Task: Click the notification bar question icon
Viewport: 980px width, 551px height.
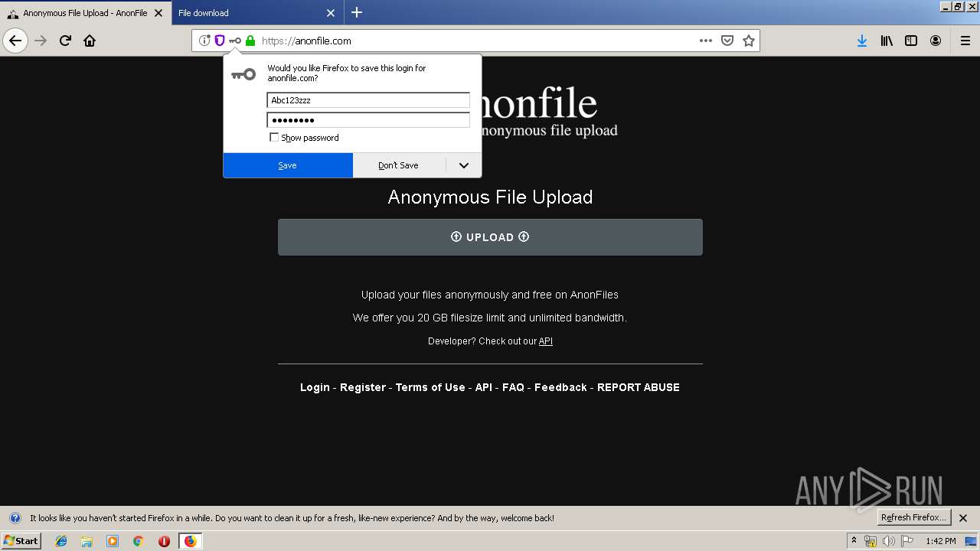Action: [15, 518]
